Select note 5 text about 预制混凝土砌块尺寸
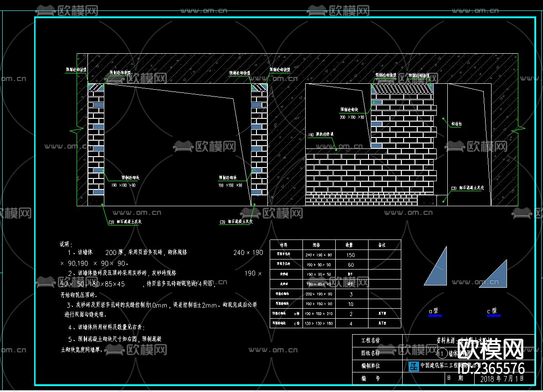The width and height of the screenshot is (543, 392). click(x=111, y=344)
